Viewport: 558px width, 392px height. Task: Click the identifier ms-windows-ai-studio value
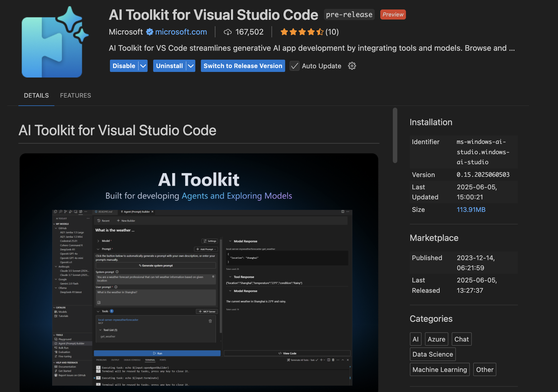click(x=483, y=152)
